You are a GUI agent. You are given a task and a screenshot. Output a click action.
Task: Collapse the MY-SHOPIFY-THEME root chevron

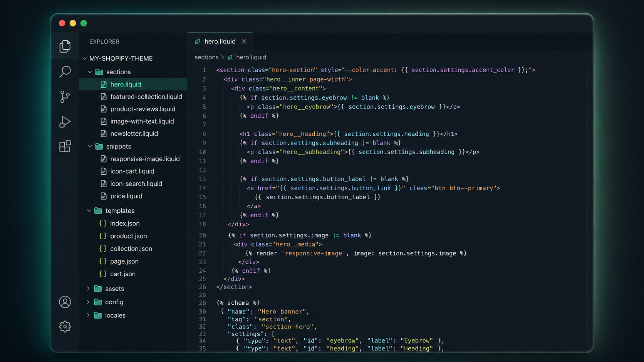coord(84,58)
